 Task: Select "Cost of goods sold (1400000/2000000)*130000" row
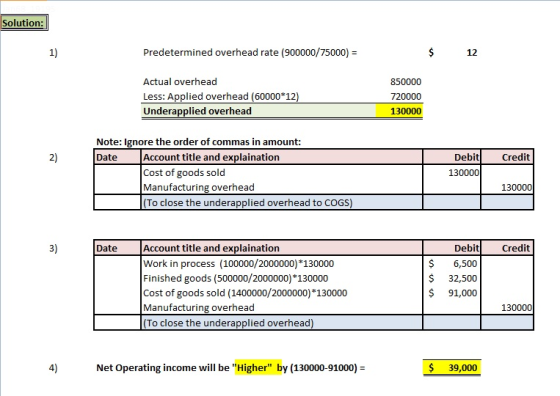[245, 293]
